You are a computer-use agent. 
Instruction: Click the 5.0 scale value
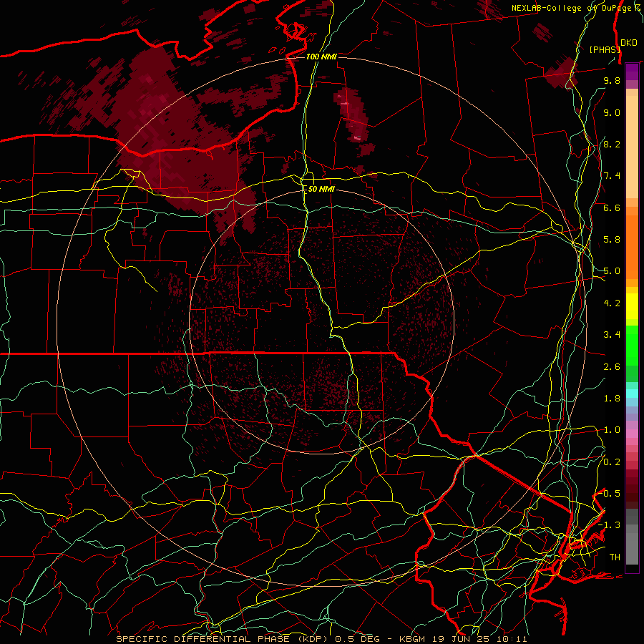pyautogui.click(x=612, y=271)
